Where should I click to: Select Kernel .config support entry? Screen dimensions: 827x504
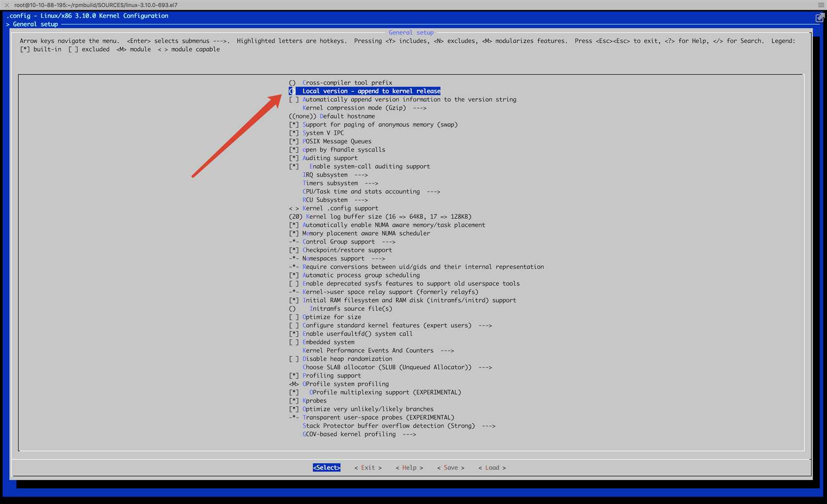click(333, 208)
